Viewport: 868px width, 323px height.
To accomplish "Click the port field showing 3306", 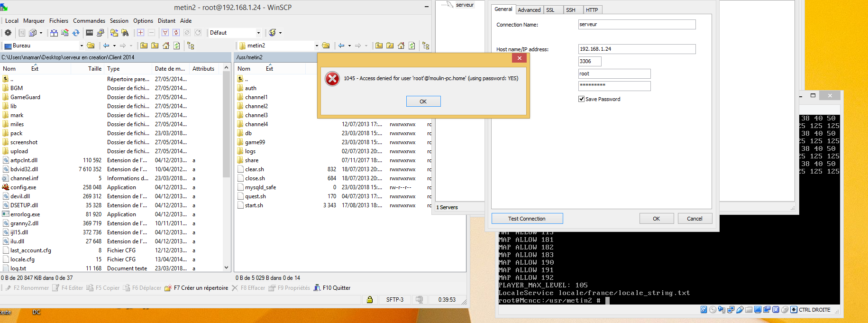I will pos(590,61).
